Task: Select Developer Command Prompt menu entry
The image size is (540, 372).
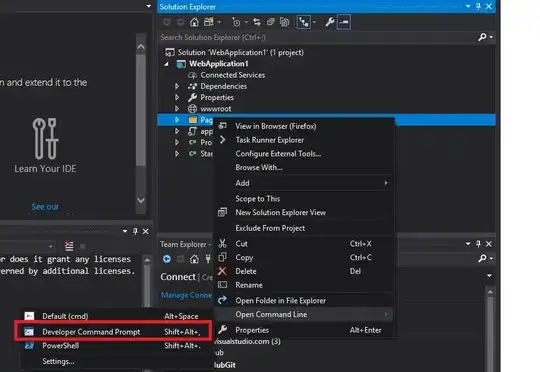Action: pyautogui.click(x=113, y=332)
